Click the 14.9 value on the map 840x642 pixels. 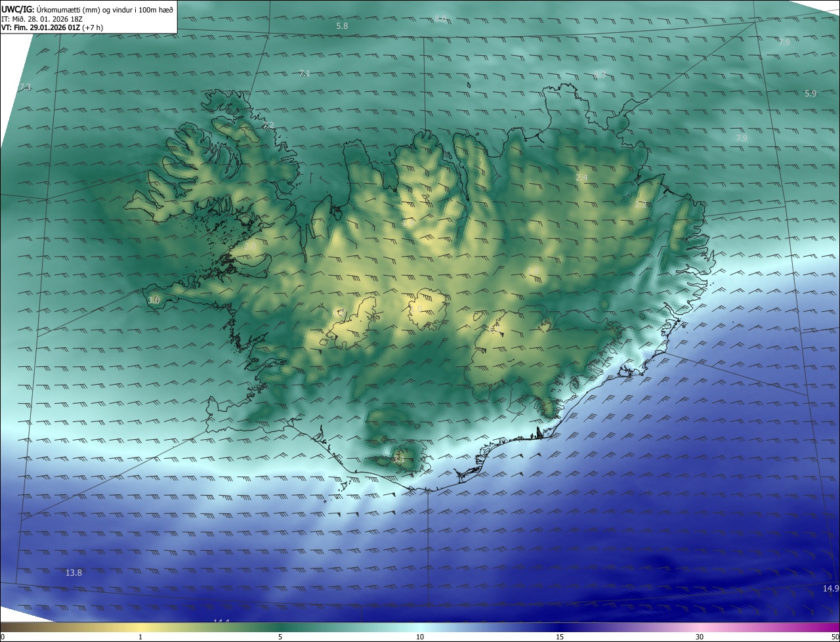[831, 588]
